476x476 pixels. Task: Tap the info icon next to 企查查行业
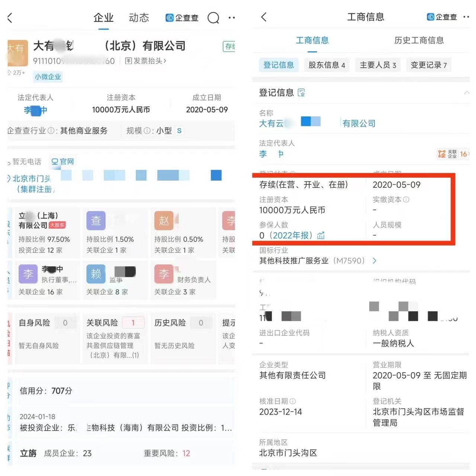(x=51, y=131)
